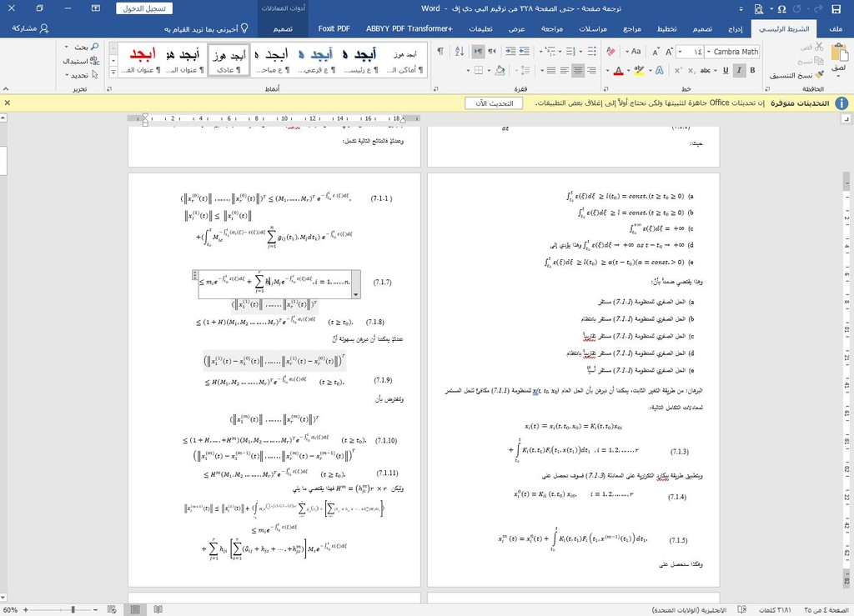Image resolution: width=854 pixels, height=616 pixels.
Task: Click the Borders grid icon
Action: [x=479, y=70]
